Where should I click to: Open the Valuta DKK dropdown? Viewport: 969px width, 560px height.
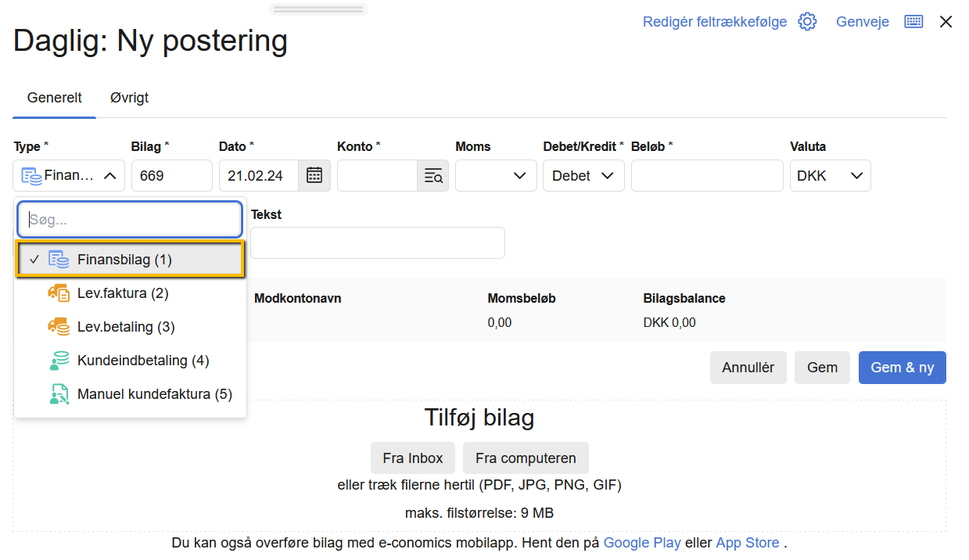[830, 176]
